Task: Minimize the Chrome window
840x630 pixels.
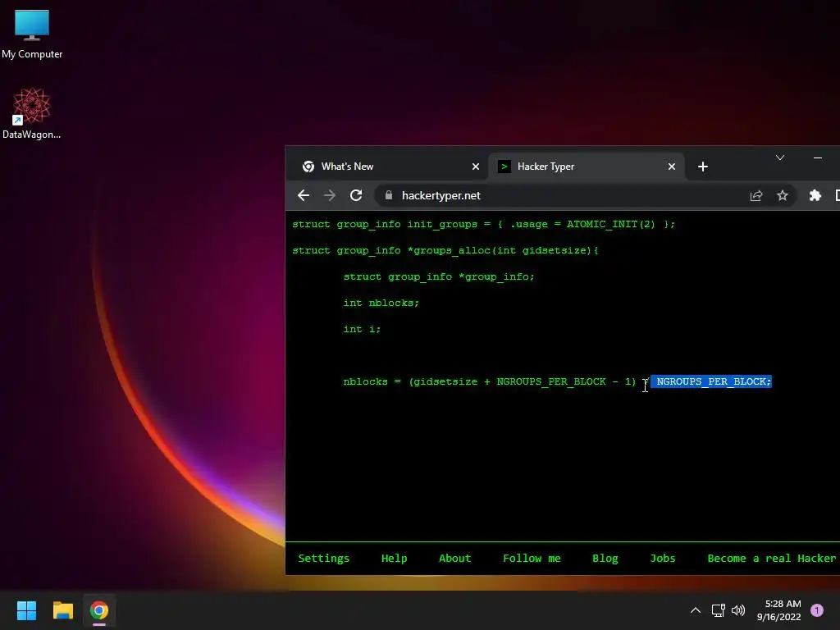Action: click(x=818, y=157)
